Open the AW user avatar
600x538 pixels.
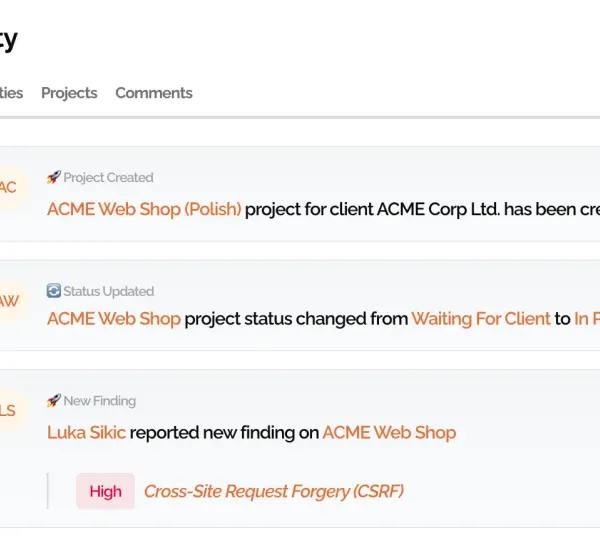pos(8,301)
